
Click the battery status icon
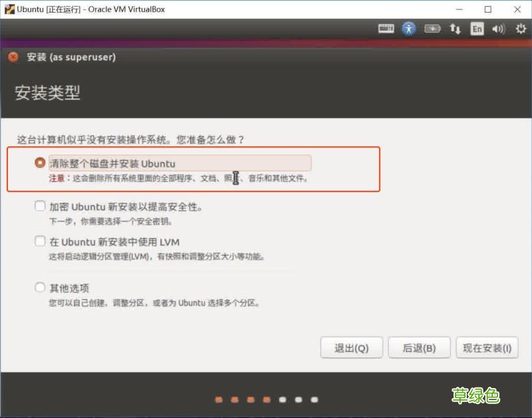(434, 29)
